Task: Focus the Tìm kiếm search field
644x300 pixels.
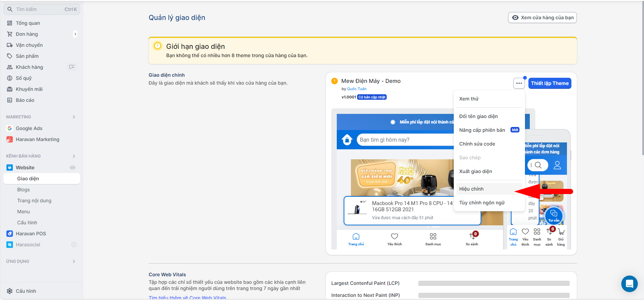Action: click(x=41, y=9)
